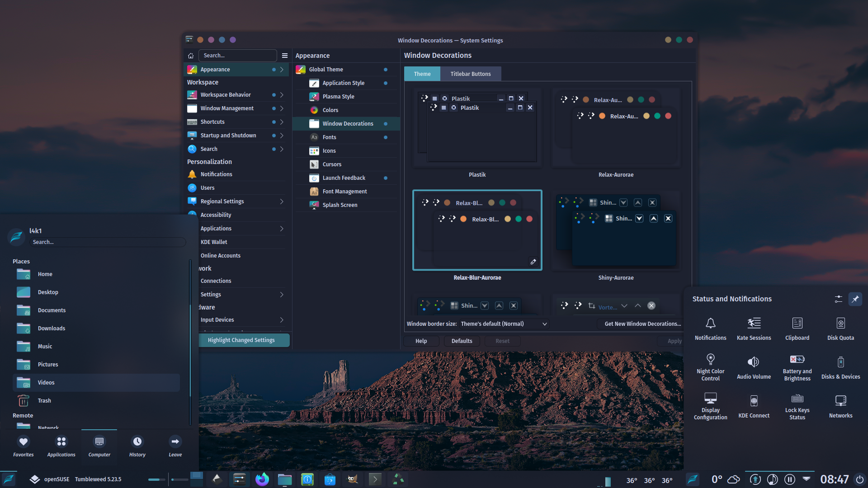The height and width of the screenshot is (488, 868).
Task: Select the Shiny-Aurorae decoration thumbnail
Action: (616, 230)
